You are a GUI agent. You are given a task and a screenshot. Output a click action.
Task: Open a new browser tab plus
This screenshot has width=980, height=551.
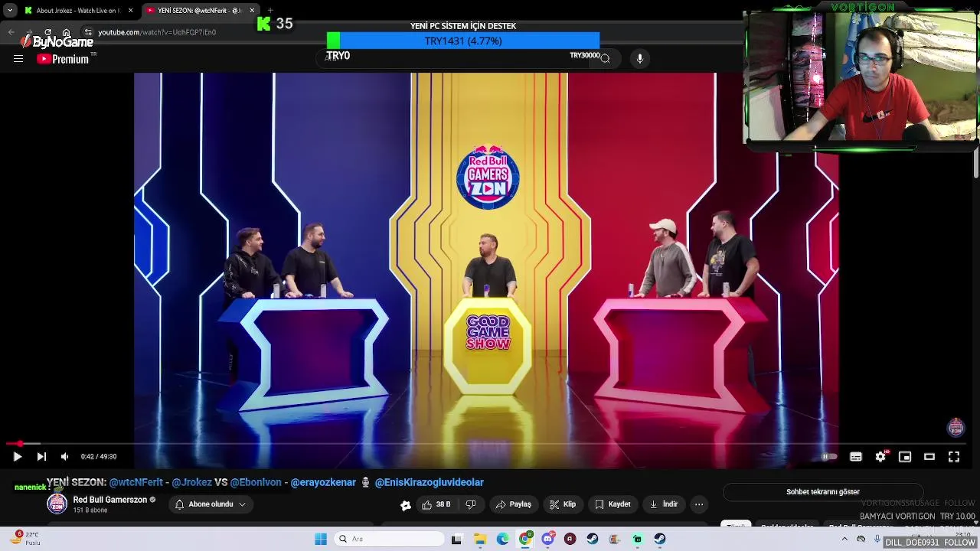coord(270,11)
